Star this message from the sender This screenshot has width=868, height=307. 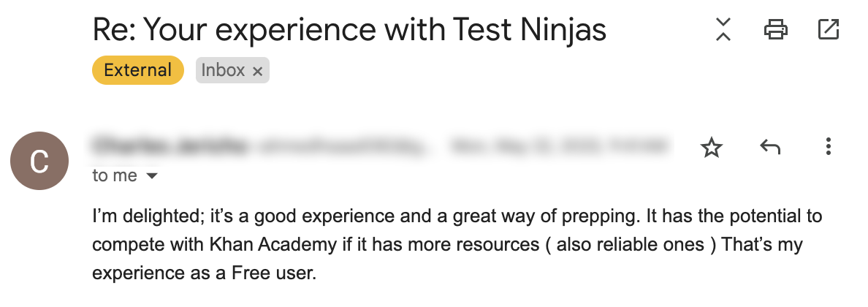[712, 147]
